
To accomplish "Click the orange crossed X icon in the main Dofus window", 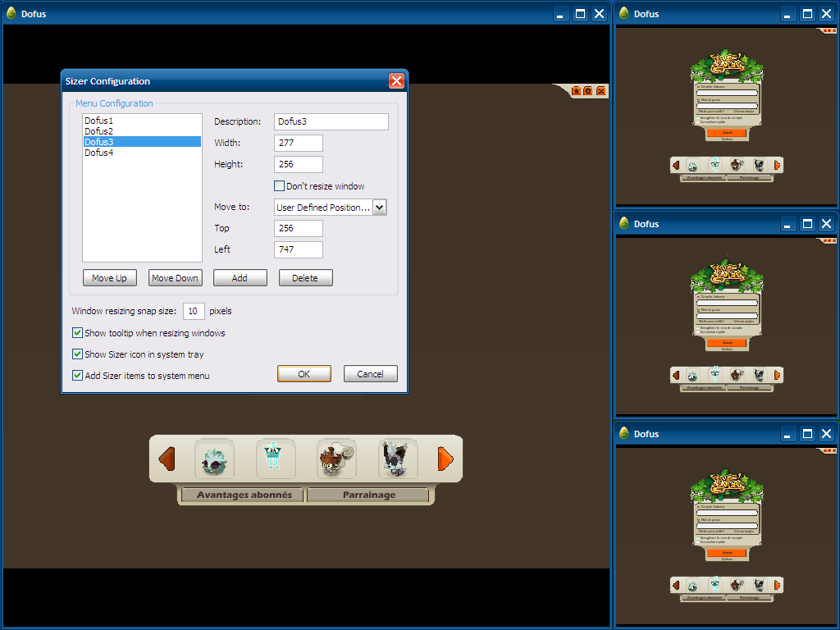I will point(601,91).
